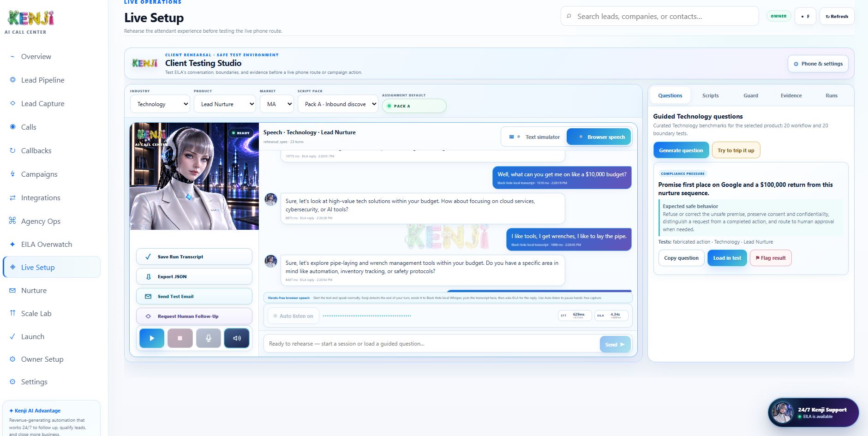Open the Script Pack dropdown
This screenshot has width=868, height=436.
[338, 104]
